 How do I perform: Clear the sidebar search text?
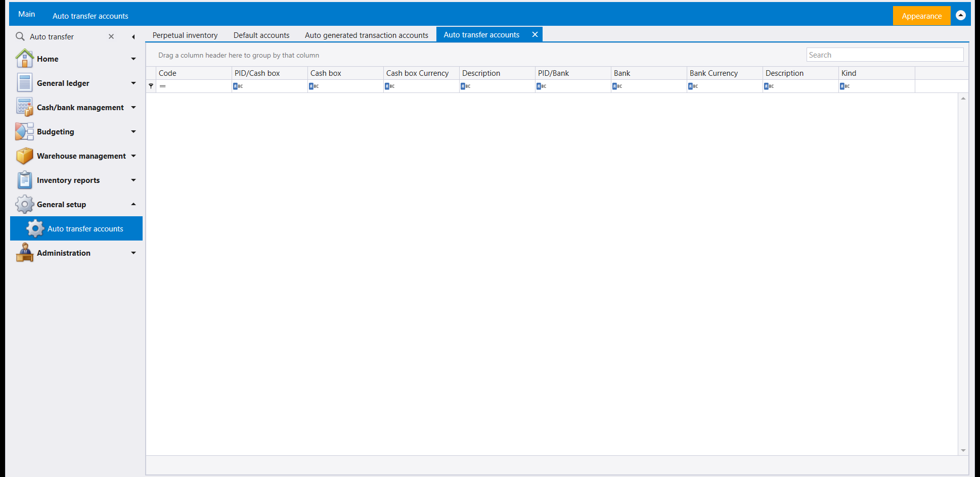[111, 36]
